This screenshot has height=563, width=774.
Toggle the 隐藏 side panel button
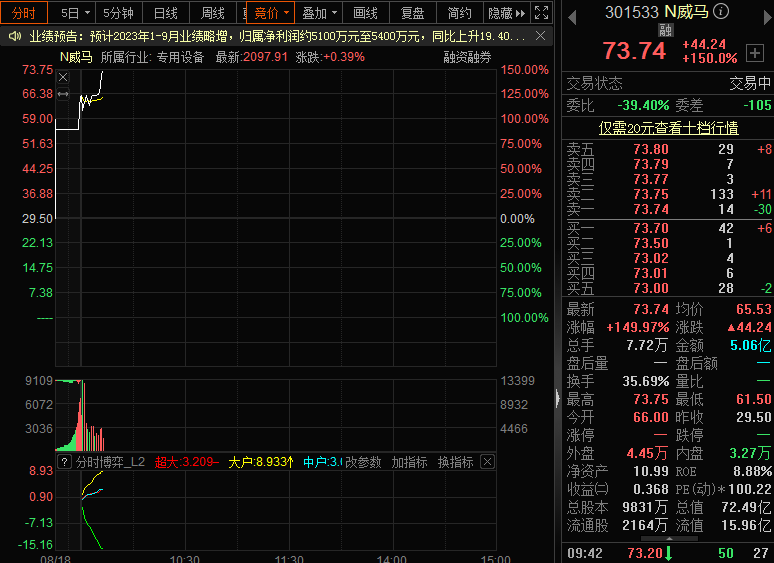506,13
